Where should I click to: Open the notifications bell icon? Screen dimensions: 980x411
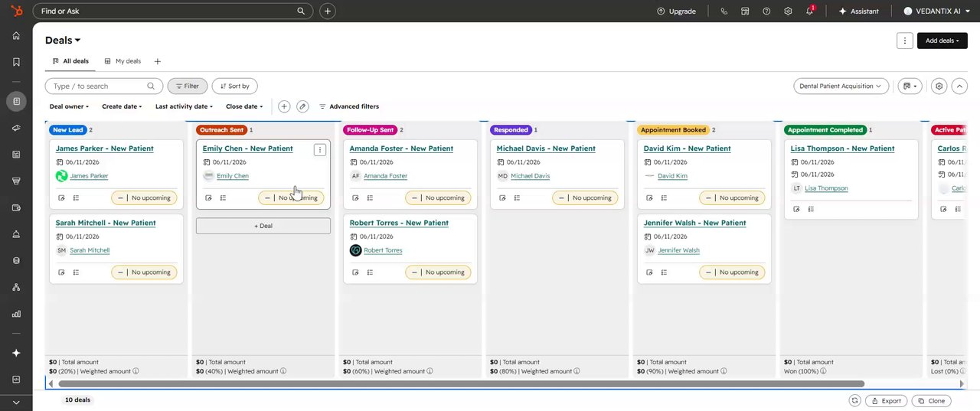click(x=810, y=11)
